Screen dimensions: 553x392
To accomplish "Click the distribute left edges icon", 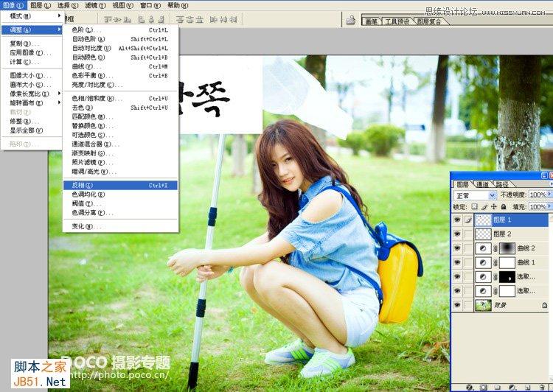I will pyautogui.click(x=214, y=19).
